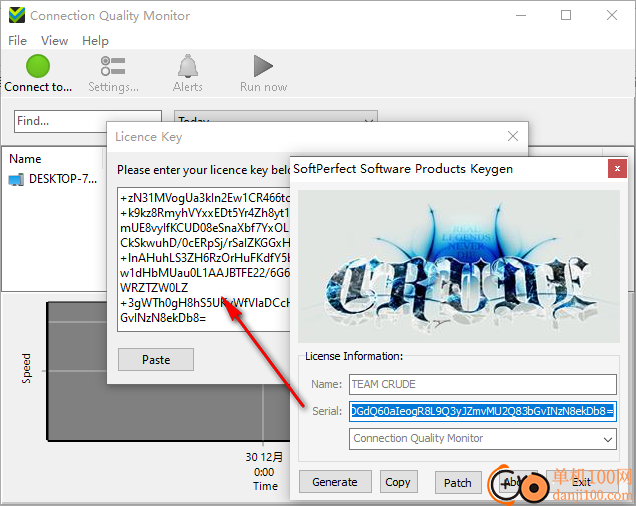Select the DESKTOP-7... list entry text
The height and width of the screenshot is (506, 636).
coord(63,179)
